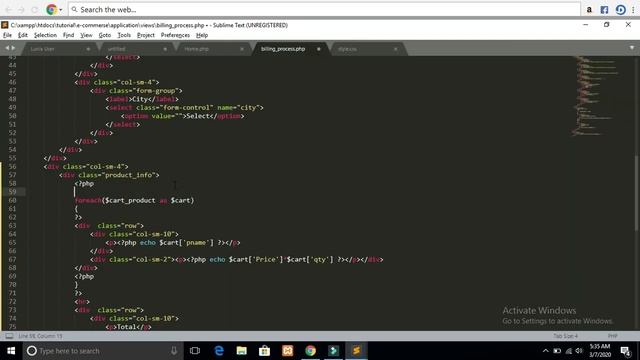Image resolution: width=640 pixels, height=360 pixels.
Task: Show hidden system tray icons
Action: click(546, 351)
